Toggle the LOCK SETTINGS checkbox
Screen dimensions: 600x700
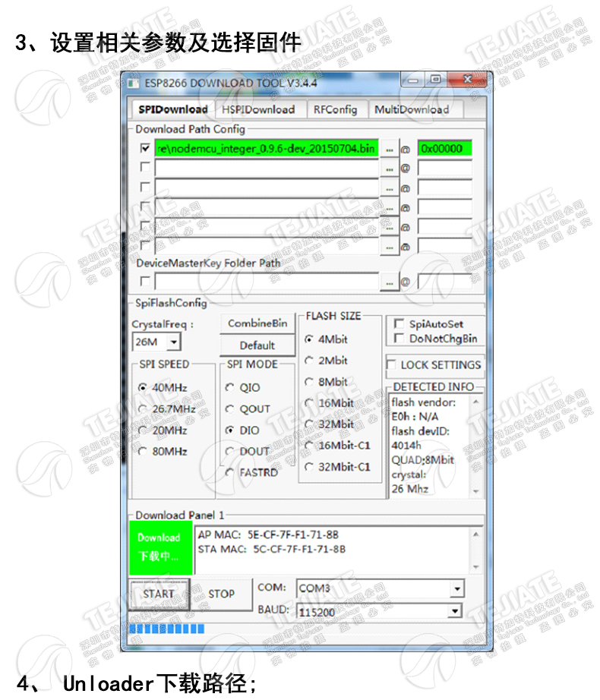coord(391,364)
